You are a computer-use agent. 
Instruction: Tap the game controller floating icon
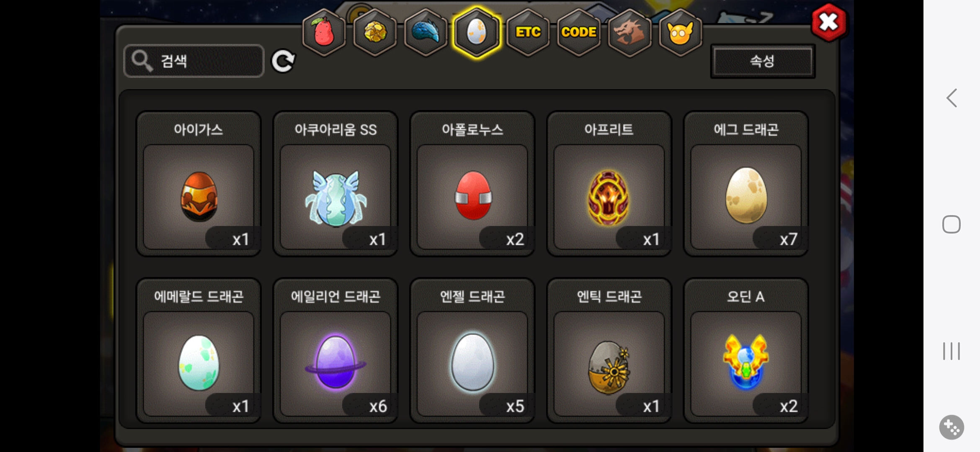pos(952,427)
